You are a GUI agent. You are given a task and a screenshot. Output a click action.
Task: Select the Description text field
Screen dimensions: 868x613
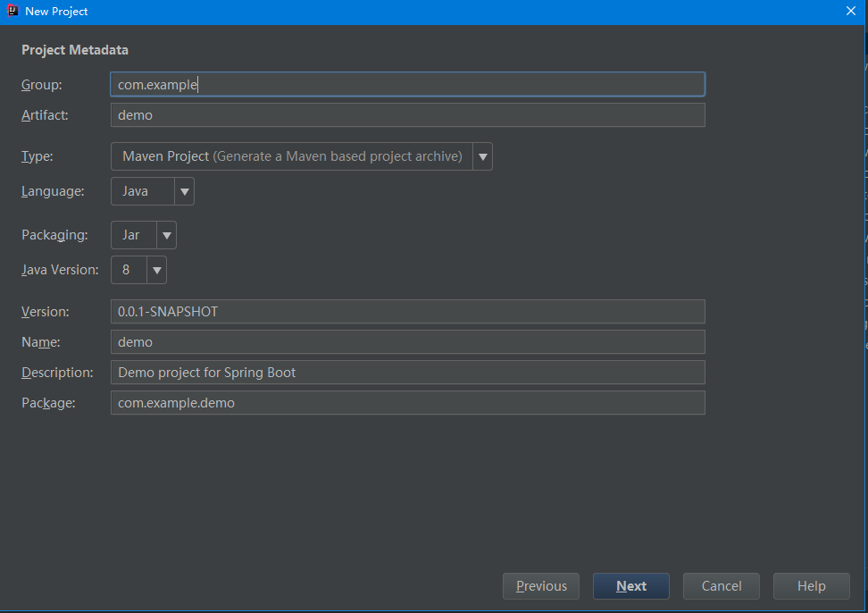[x=407, y=373]
